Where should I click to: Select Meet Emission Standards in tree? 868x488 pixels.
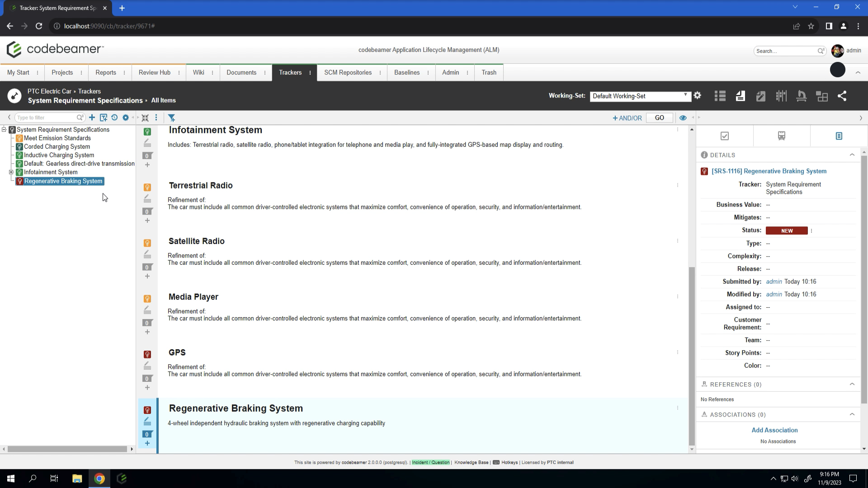(57, 138)
